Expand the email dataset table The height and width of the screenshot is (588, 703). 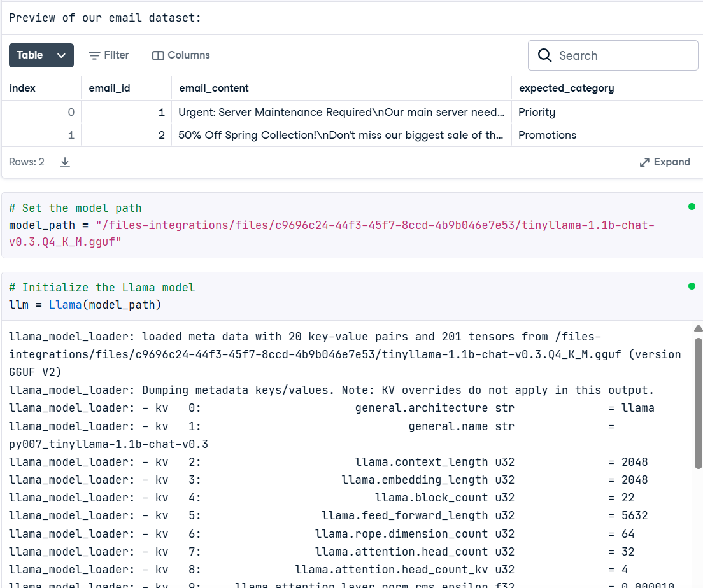[x=665, y=162]
